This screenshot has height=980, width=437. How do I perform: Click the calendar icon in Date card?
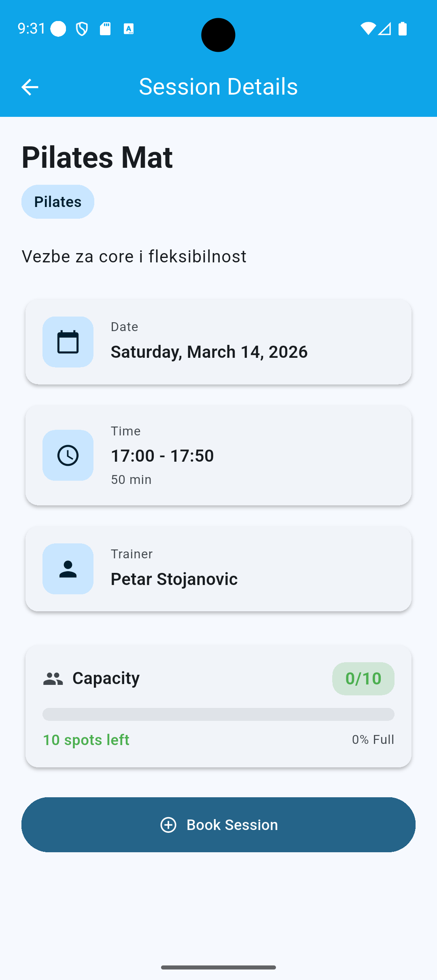coord(68,342)
